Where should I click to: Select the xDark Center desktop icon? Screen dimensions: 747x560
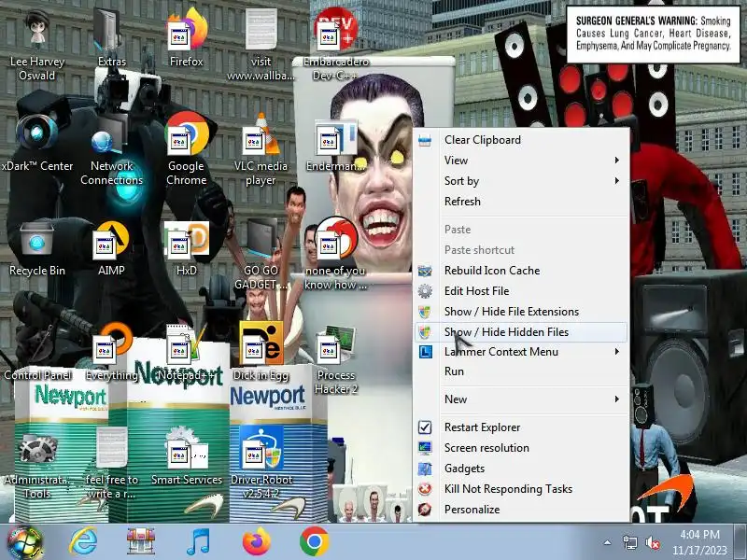(37, 143)
